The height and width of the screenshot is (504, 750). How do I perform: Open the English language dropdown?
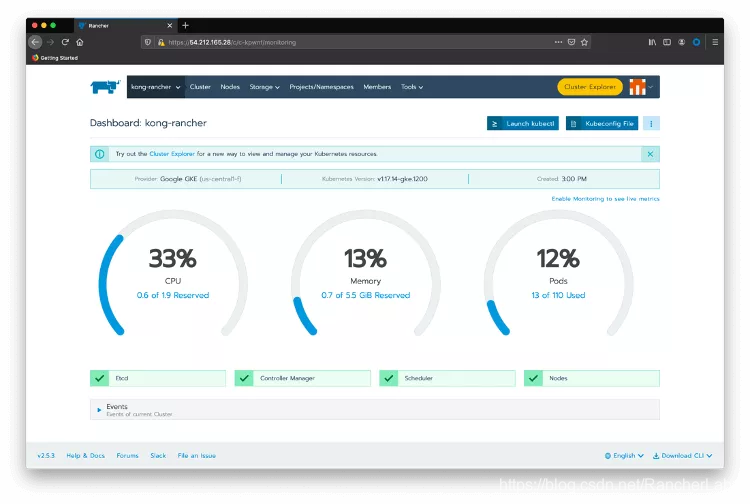(624, 456)
